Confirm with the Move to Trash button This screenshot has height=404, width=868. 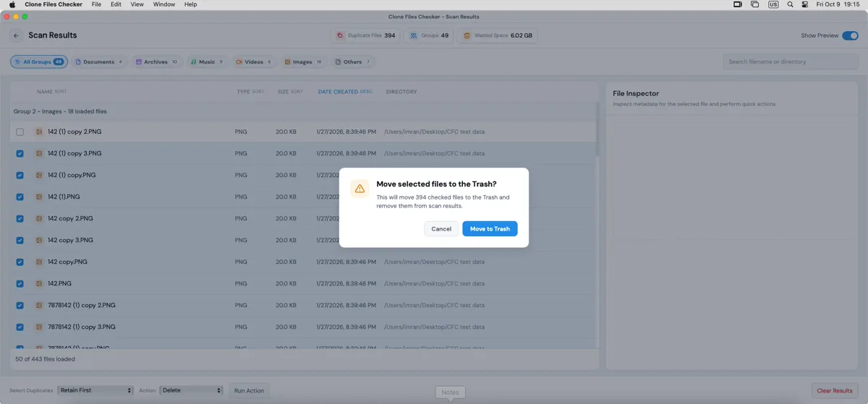tap(490, 229)
